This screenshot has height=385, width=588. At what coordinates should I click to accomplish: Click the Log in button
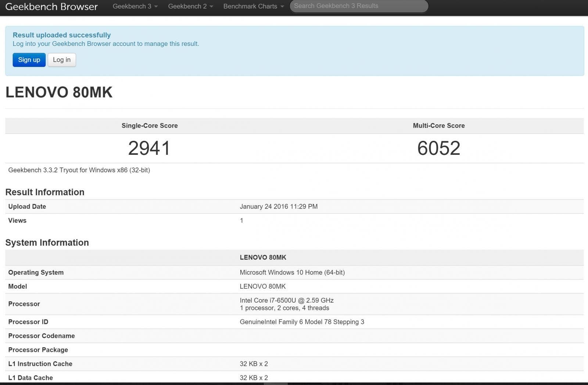click(x=62, y=60)
